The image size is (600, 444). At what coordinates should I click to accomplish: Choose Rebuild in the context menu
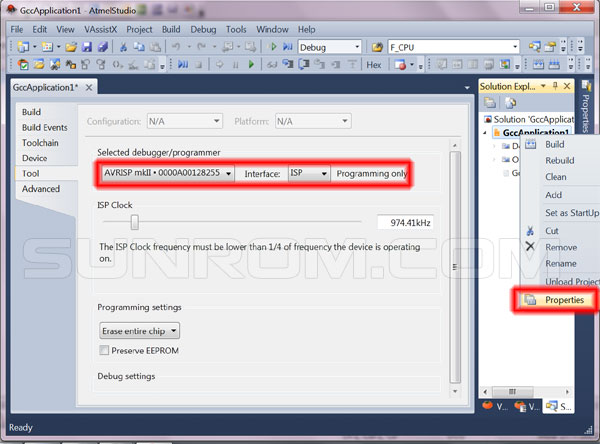pyautogui.click(x=559, y=160)
